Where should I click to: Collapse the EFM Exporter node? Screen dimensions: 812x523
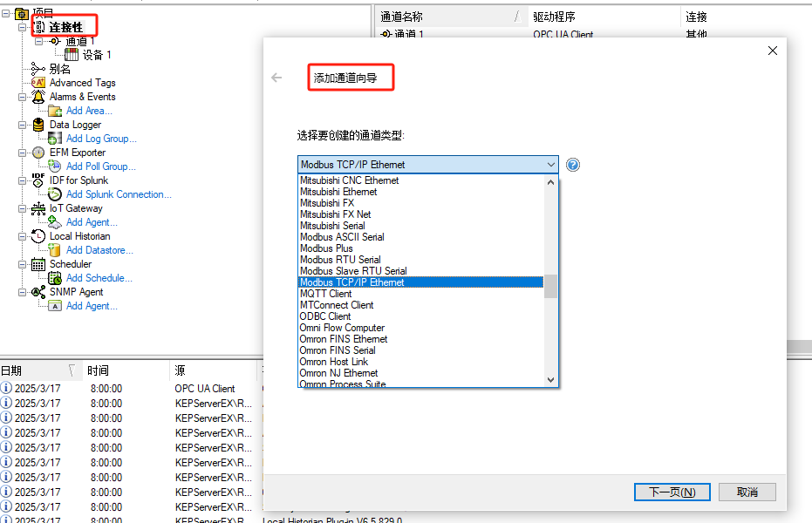[23, 153]
